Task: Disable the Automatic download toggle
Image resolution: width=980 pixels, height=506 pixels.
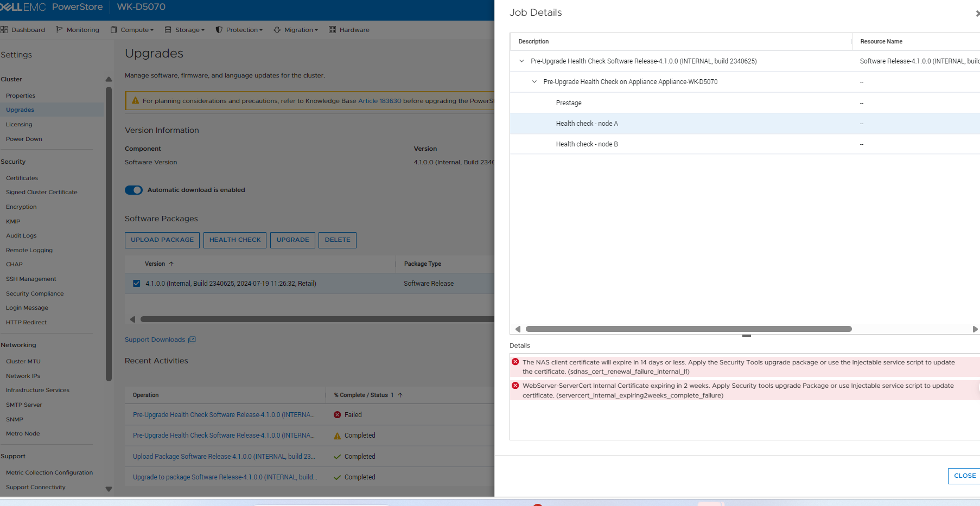Action: (x=133, y=190)
